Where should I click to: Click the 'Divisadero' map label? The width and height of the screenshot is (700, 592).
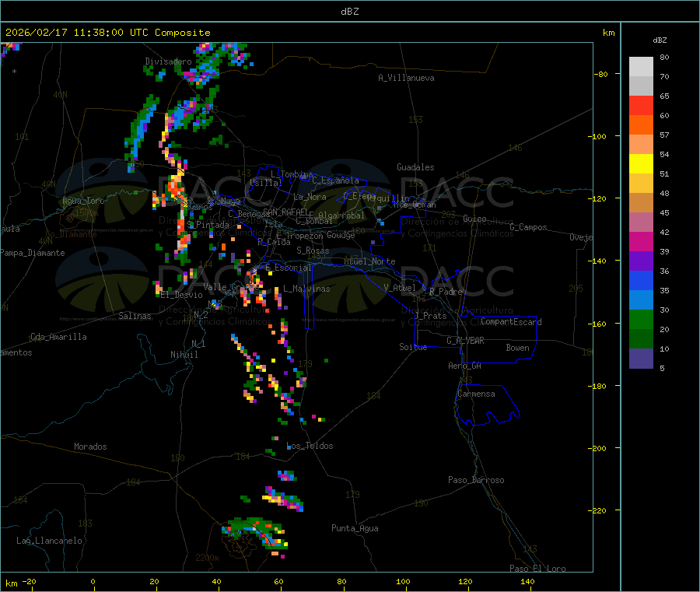pos(168,61)
